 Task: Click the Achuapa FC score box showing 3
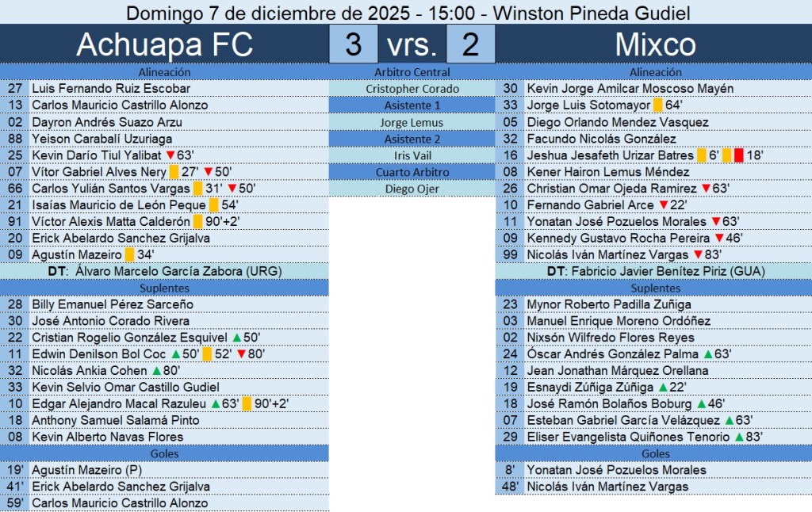[353, 44]
